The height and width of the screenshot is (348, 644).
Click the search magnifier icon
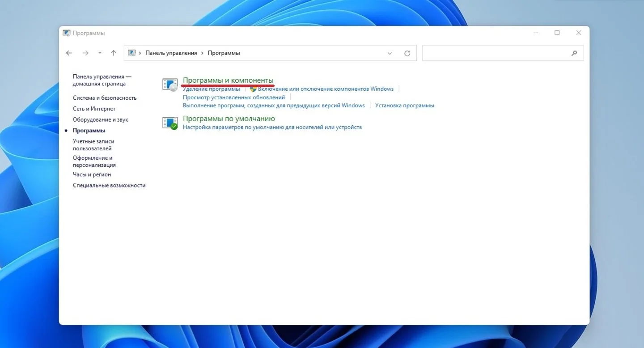click(574, 53)
